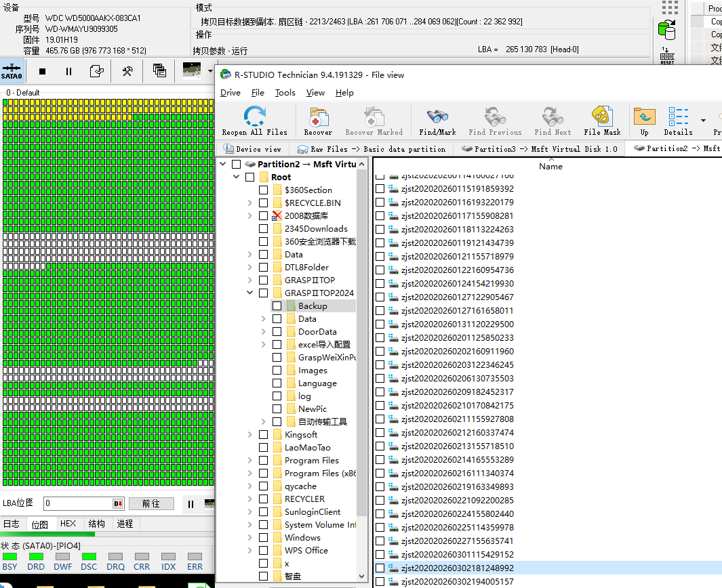Click the SATA0 port icon
The image size is (722, 588).
(12, 71)
